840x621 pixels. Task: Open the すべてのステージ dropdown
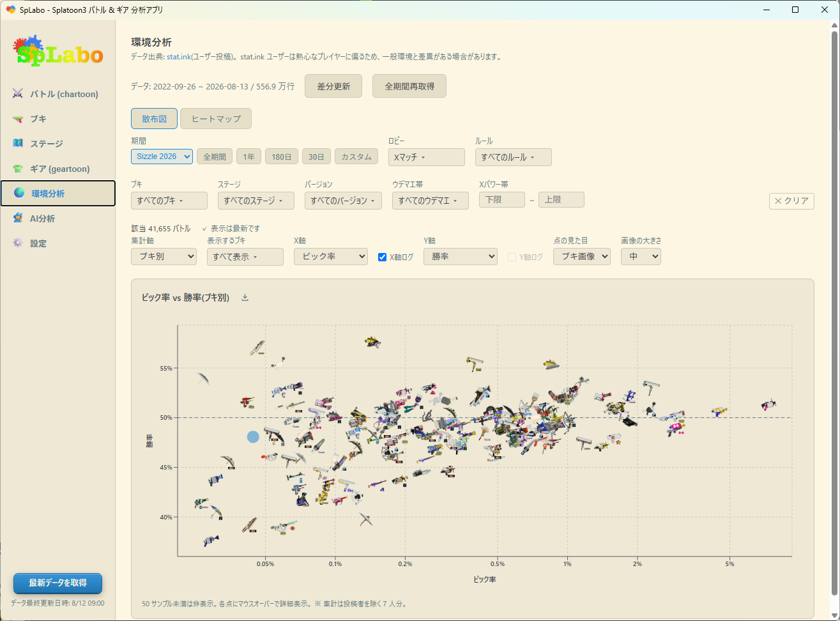tap(256, 201)
